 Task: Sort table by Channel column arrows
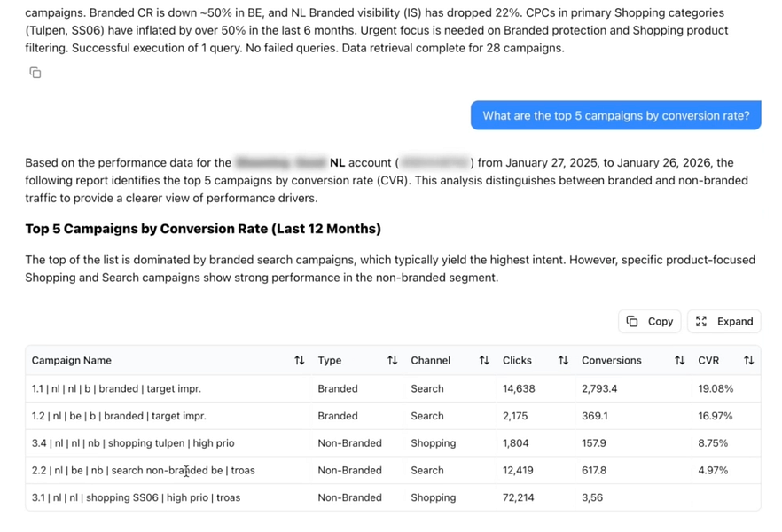pyautogui.click(x=484, y=361)
